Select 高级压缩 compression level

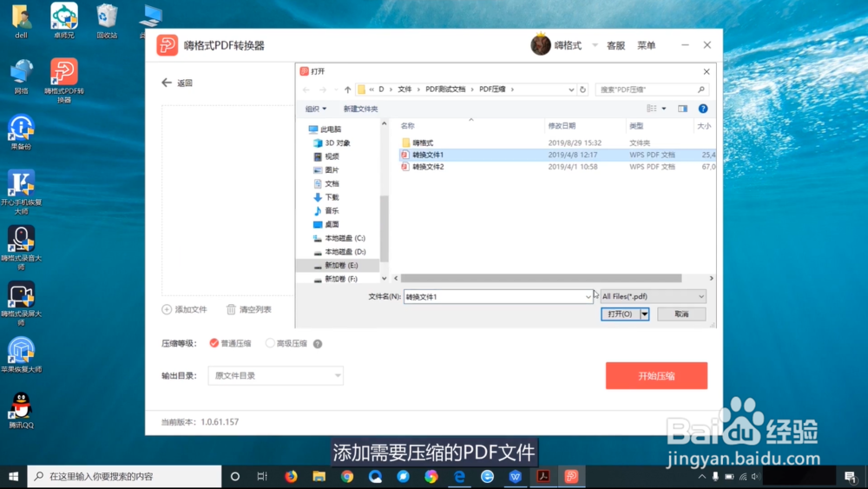coord(286,343)
